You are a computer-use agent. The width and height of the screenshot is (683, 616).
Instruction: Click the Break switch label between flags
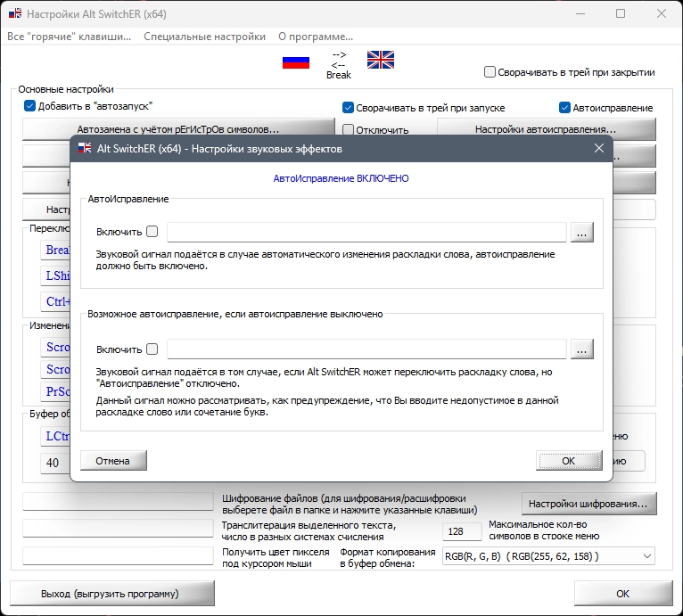click(339, 75)
